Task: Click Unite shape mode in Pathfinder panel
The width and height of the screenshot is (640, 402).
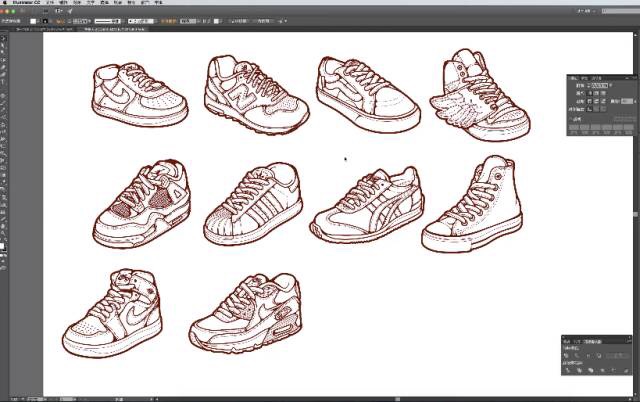Action: point(566,356)
